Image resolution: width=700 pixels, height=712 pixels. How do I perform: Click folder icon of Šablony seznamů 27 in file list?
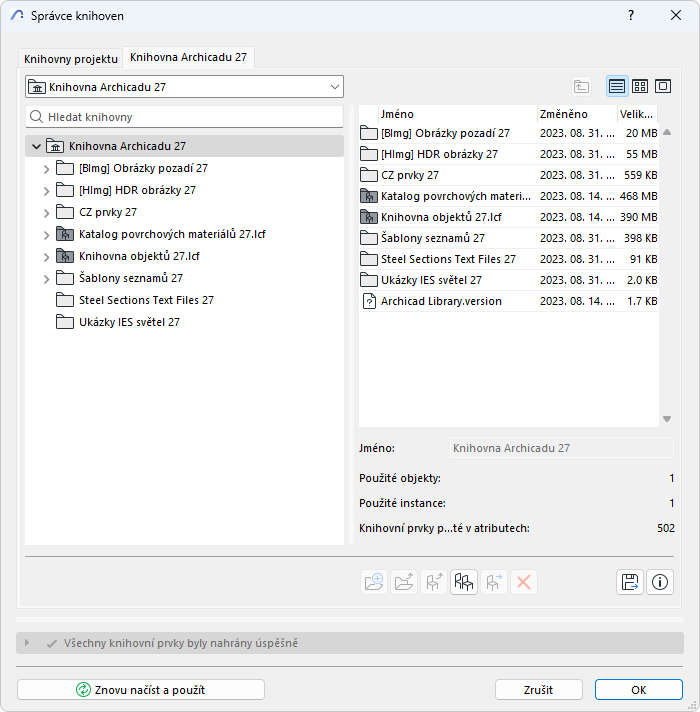coord(369,238)
